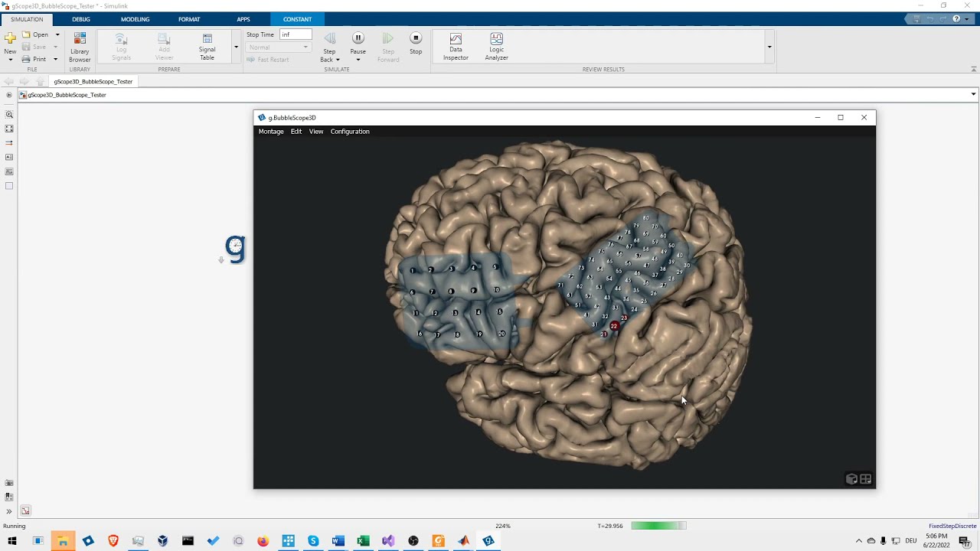Expand the Review Results gallery dropdown
Screen dimensions: 980x551
coord(769,47)
